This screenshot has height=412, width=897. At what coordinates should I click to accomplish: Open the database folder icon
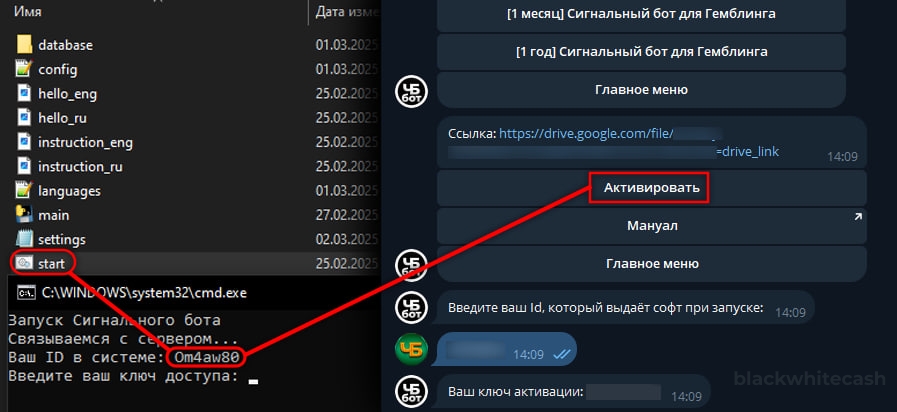coord(24,45)
